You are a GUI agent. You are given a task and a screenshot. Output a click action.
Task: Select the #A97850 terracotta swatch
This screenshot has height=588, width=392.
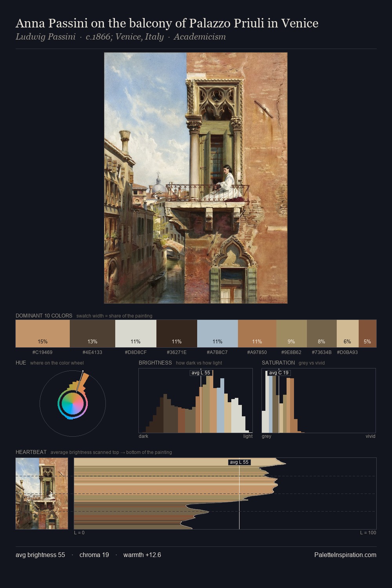tap(257, 334)
